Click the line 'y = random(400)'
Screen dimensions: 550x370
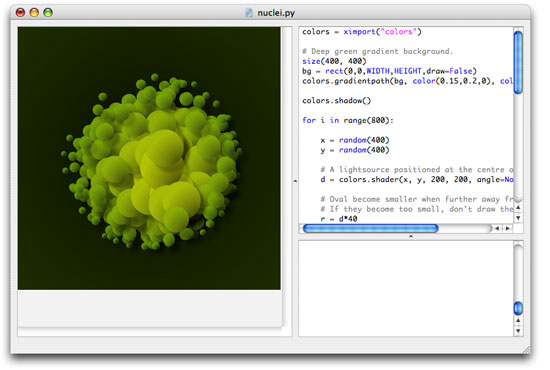click(355, 150)
